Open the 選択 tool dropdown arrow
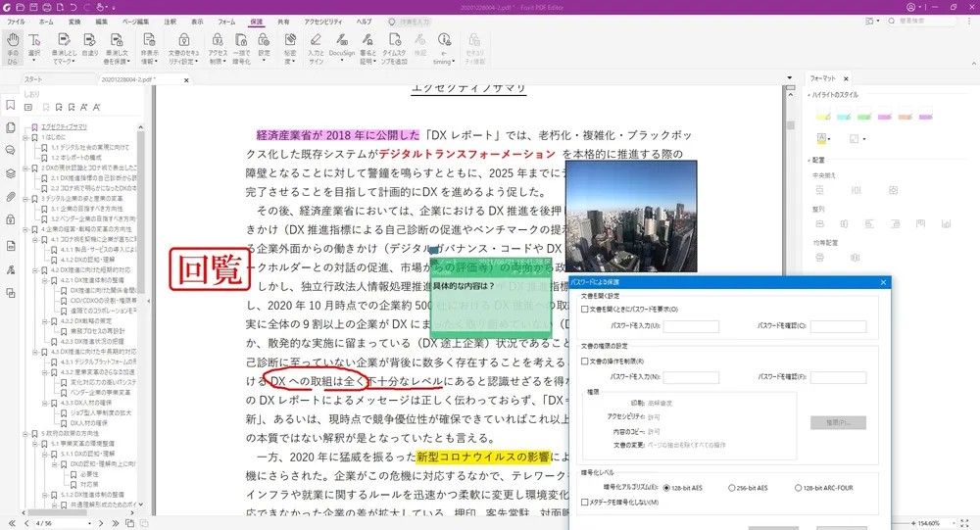The width and height of the screenshot is (980, 530). [34, 61]
